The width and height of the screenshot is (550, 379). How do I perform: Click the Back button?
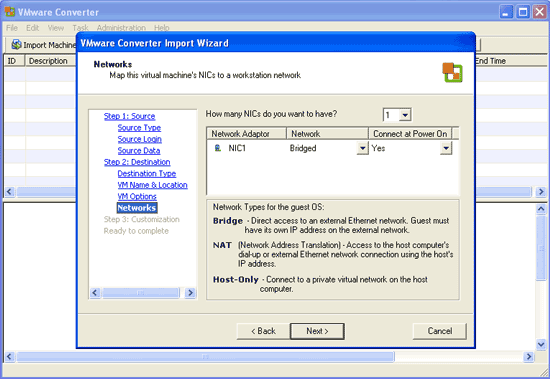(263, 331)
